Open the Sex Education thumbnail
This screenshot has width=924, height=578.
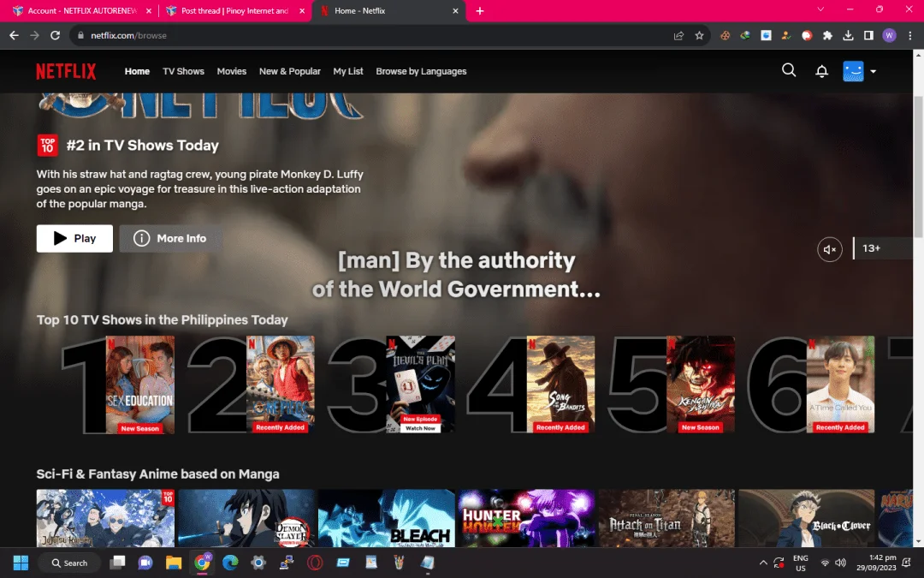pyautogui.click(x=140, y=384)
